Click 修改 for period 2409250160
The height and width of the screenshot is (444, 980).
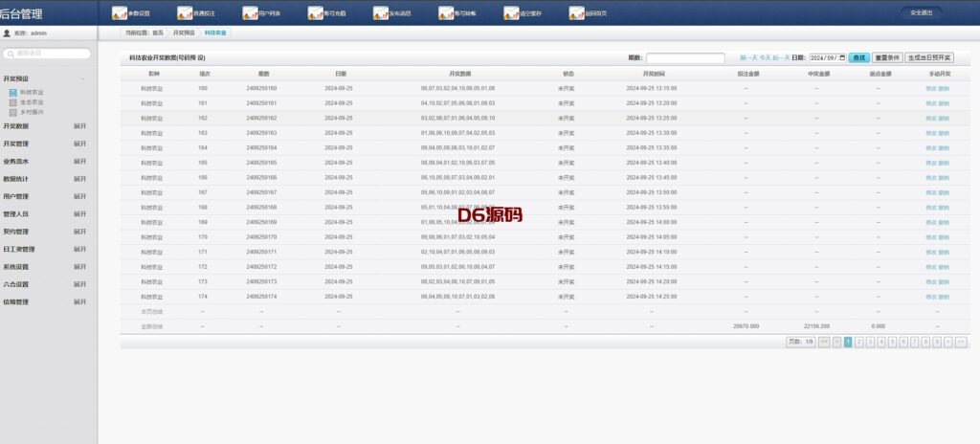931,88
